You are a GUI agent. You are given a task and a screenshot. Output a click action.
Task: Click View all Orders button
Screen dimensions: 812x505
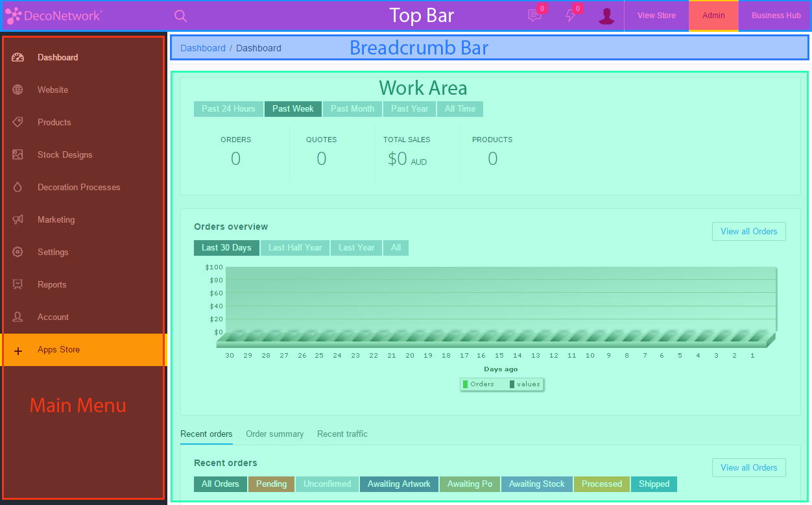[x=748, y=231]
